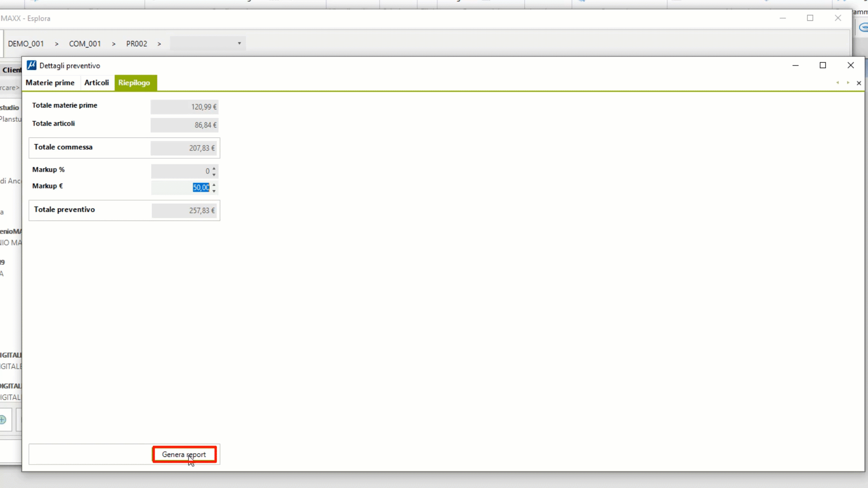Click into the Markup € value field
The height and width of the screenshot is (488, 868).
coord(181,188)
